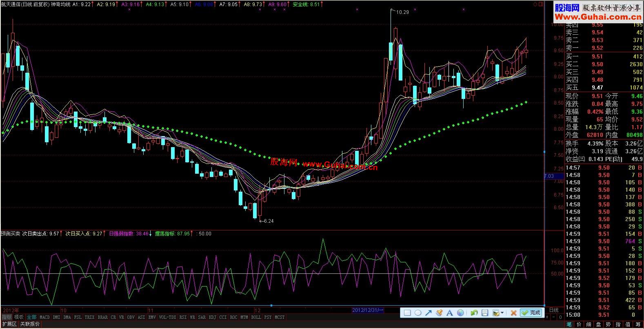The height and width of the screenshot is (329, 644).
Task: Select the KDJ indicator
Action: coord(212,317)
